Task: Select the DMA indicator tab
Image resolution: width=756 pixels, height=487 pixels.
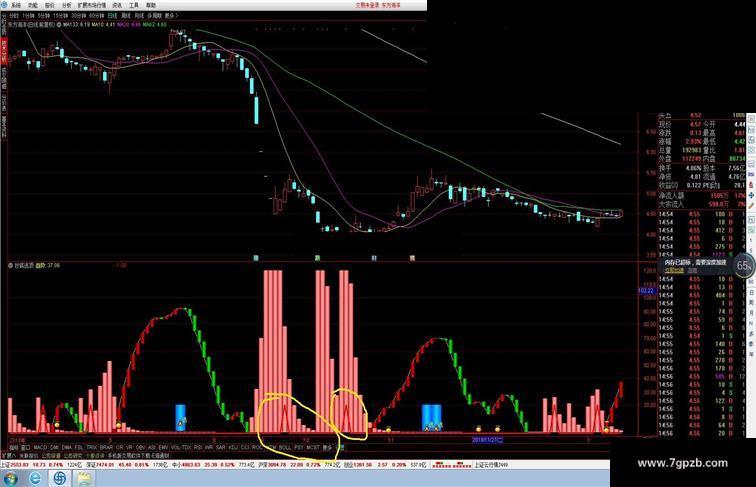Action: coord(67,448)
